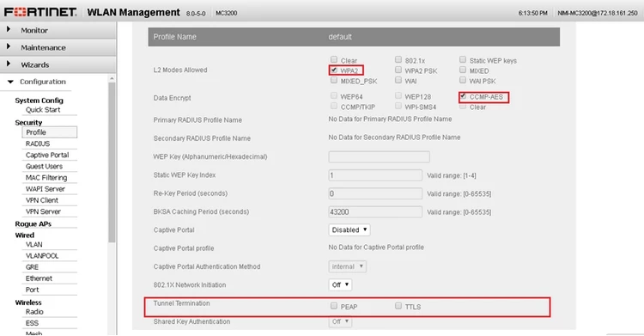644x336 pixels.
Task: Expand the Wizards menu
Action: coord(58,65)
